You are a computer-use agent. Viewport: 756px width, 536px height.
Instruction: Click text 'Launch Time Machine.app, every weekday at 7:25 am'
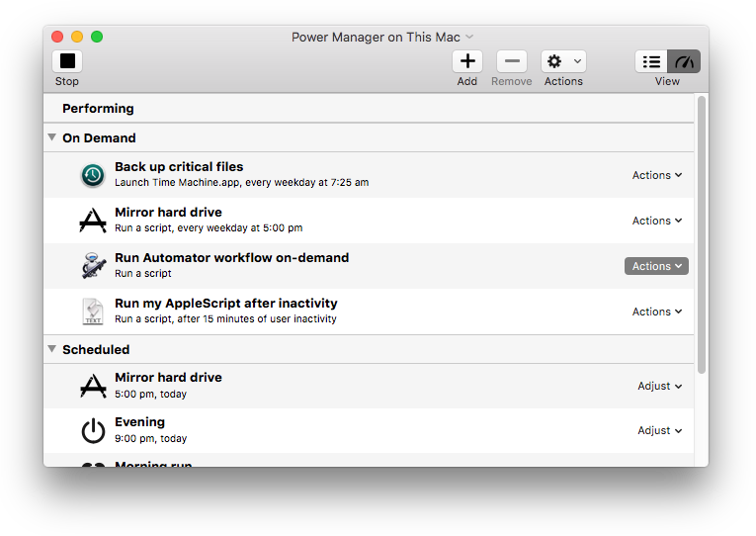[x=241, y=182]
